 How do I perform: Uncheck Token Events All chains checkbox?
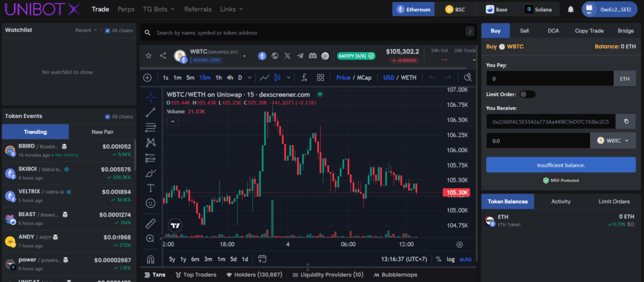[108, 116]
